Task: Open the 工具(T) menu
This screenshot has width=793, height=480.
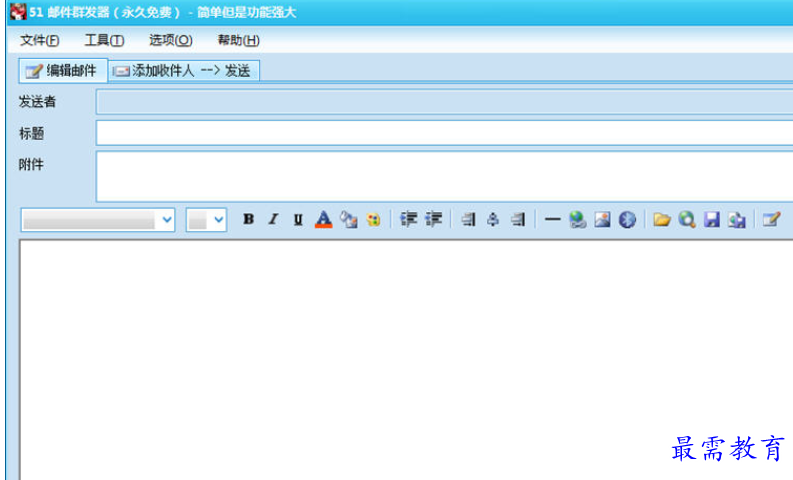Action: [x=104, y=40]
